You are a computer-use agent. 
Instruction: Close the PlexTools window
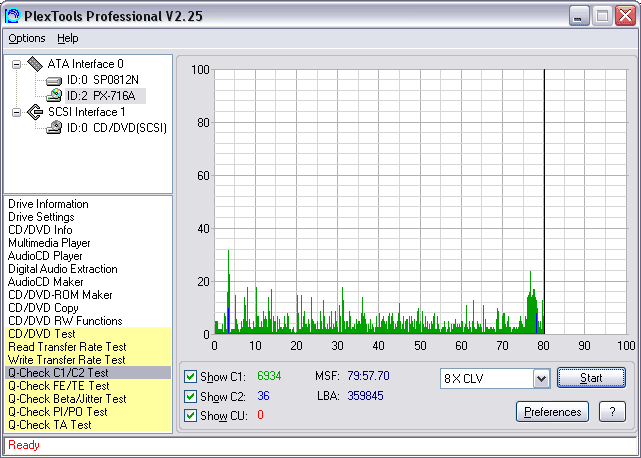click(625, 16)
